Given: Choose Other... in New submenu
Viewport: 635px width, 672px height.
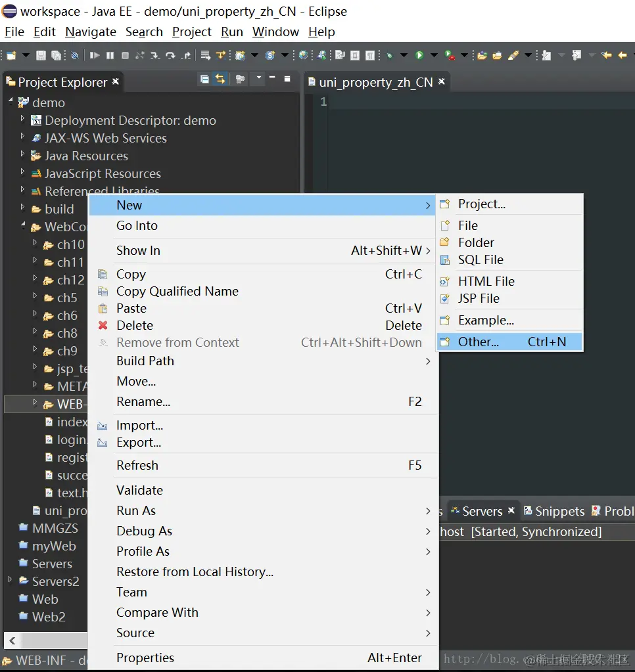Looking at the screenshot, I should (x=509, y=342).
